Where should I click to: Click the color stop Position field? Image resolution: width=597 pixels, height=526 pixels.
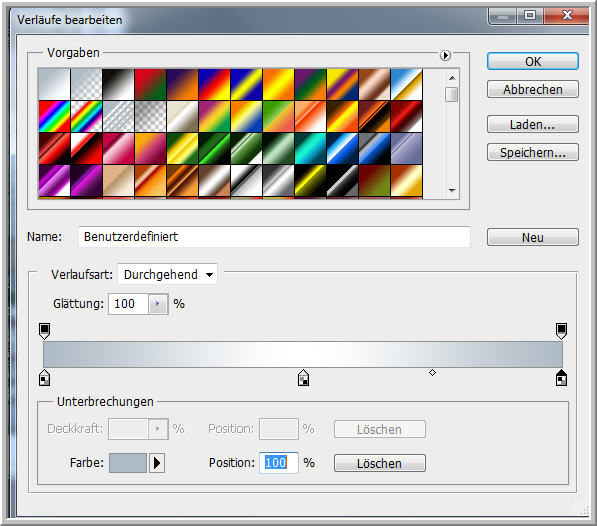(x=279, y=463)
